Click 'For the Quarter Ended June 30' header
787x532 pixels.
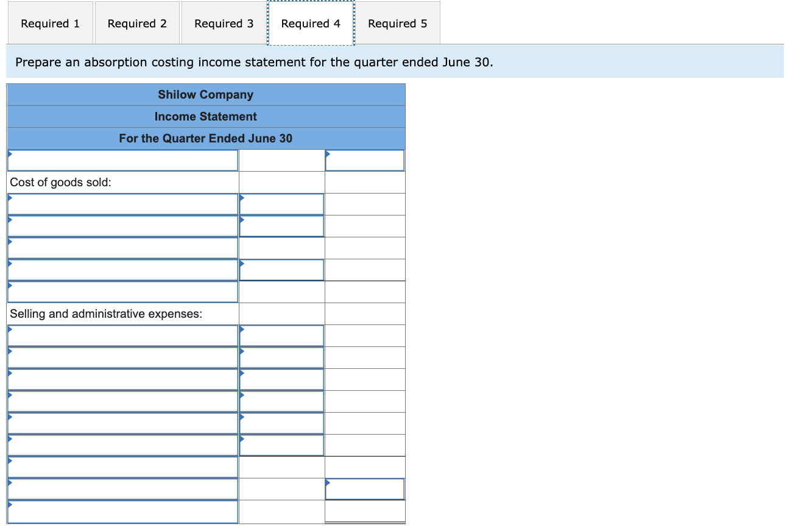(x=206, y=139)
